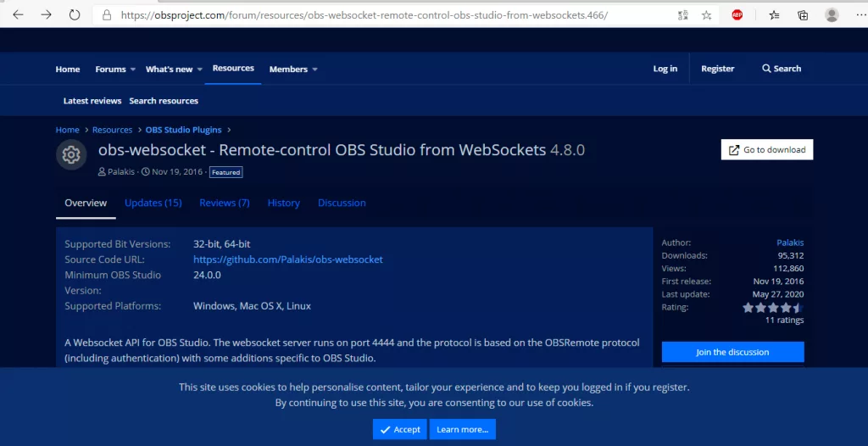Open the GitHub source code URL
The height and width of the screenshot is (446, 868).
tap(288, 259)
